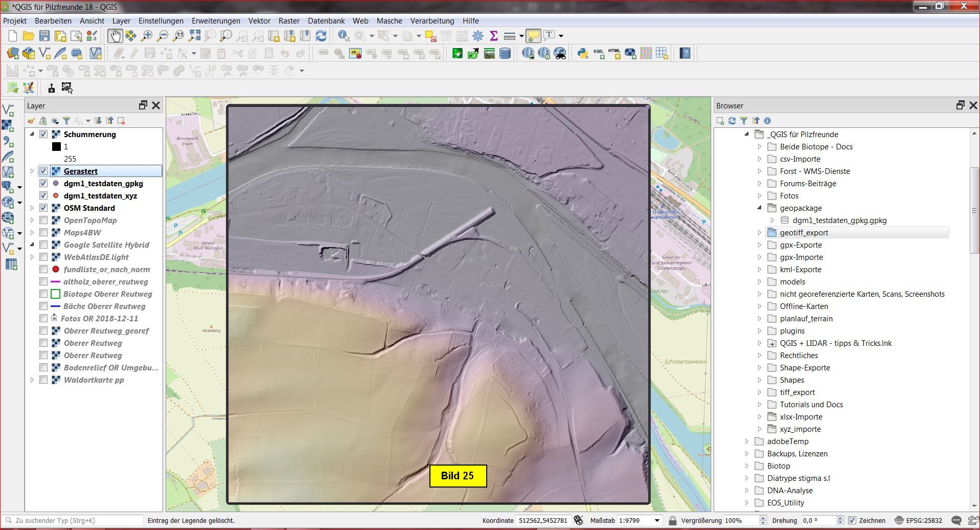Click the filter icon in Layer panel
980x530 pixels.
[66, 121]
